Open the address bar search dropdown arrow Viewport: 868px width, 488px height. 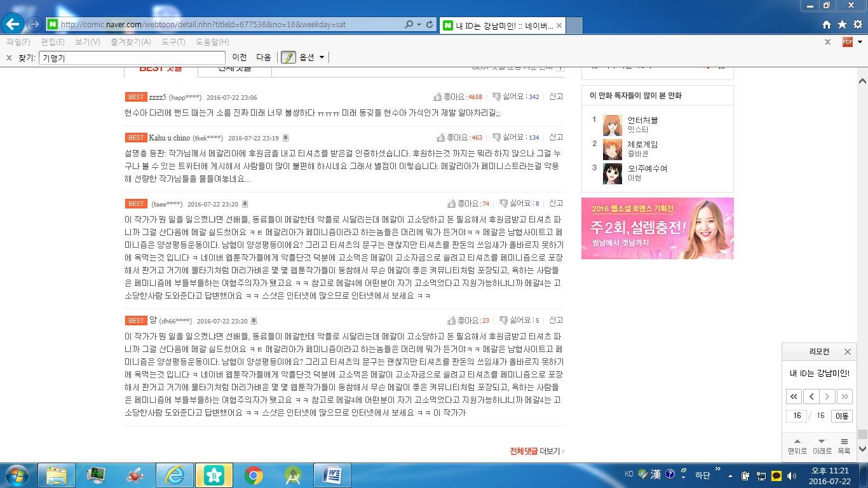[x=419, y=24]
